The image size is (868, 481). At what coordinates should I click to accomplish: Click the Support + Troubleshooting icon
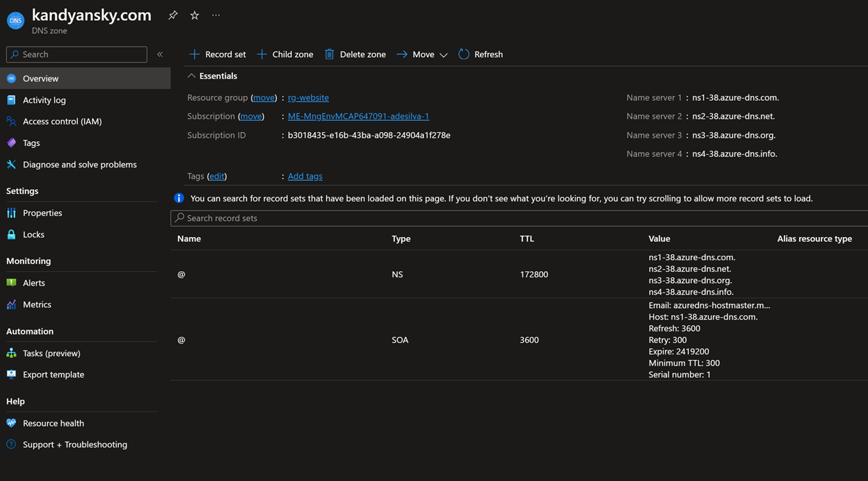(11, 444)
